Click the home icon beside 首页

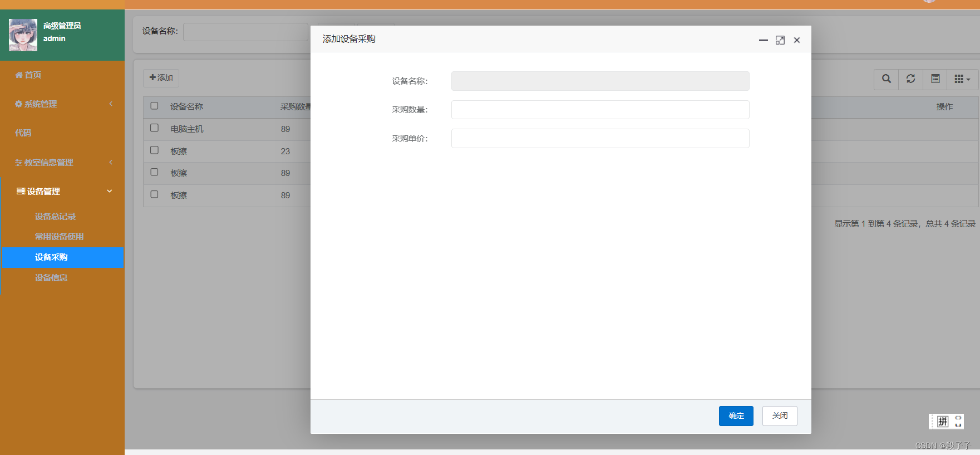point(19,75)
